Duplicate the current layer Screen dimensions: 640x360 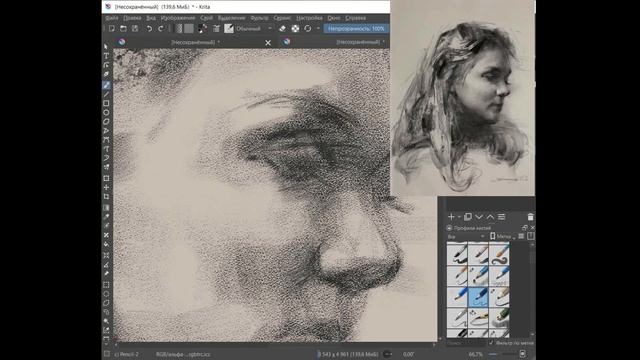tap(468, 217)
